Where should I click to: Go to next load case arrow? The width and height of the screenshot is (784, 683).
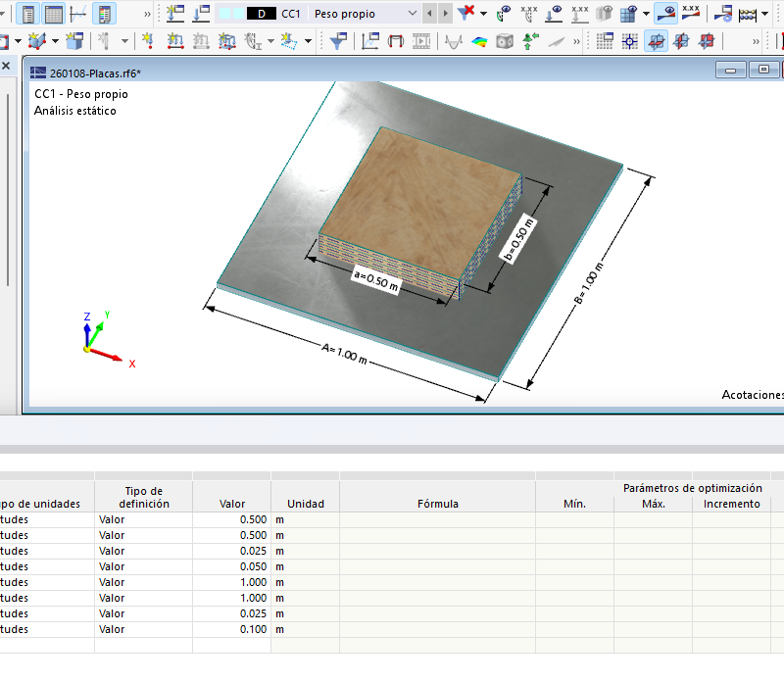click(446, 14)
